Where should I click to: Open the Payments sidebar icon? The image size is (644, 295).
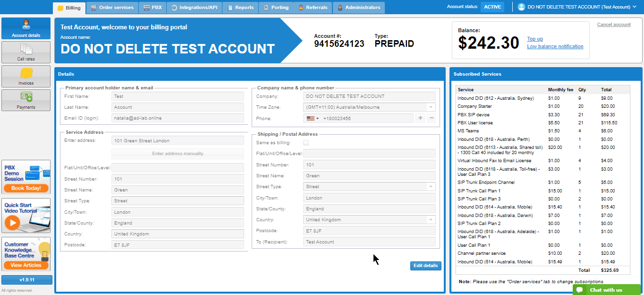26,100
